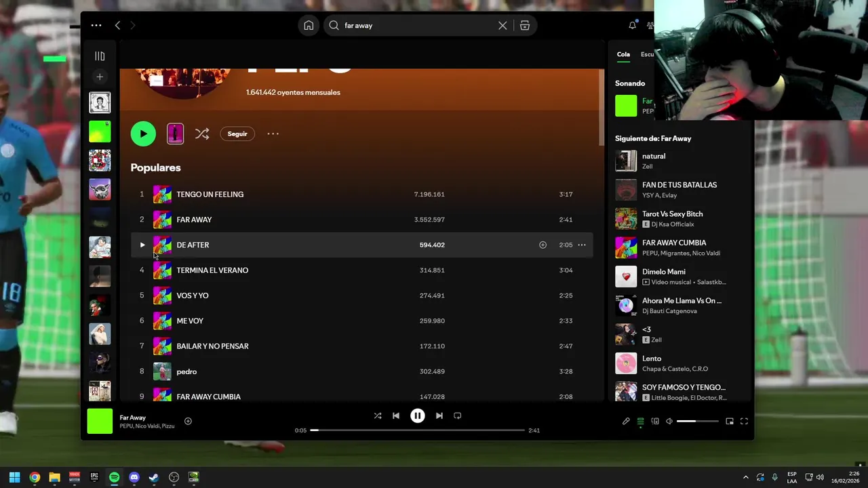Viewport: 868px width, 488px height.
Task: Go back with the left arrow
Action: (x=117, y=25)
